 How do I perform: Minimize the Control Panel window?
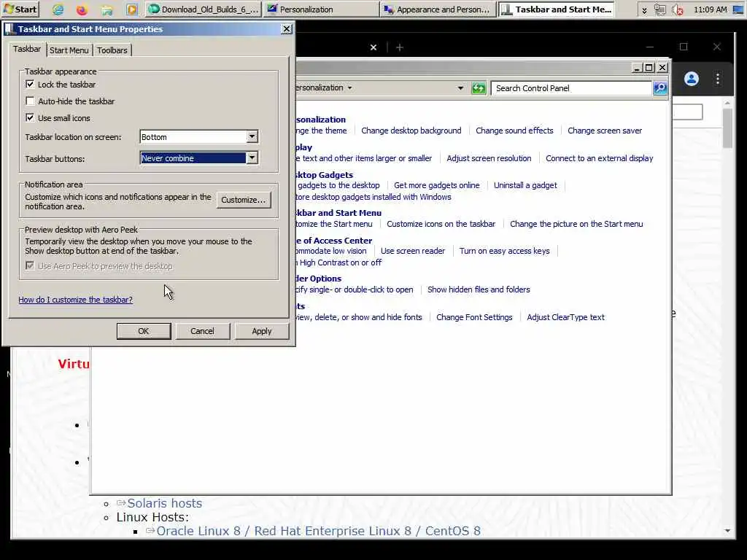coord(636,68)
